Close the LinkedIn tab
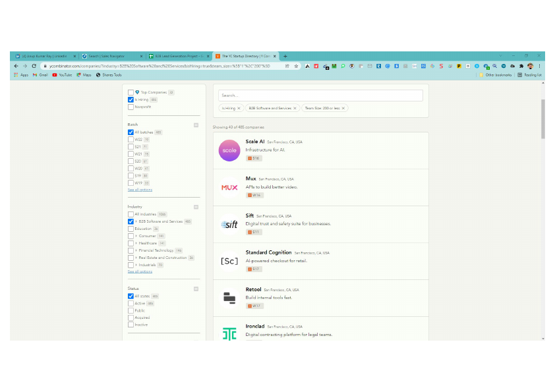555x392 pixels. click(x=74, y=56)
